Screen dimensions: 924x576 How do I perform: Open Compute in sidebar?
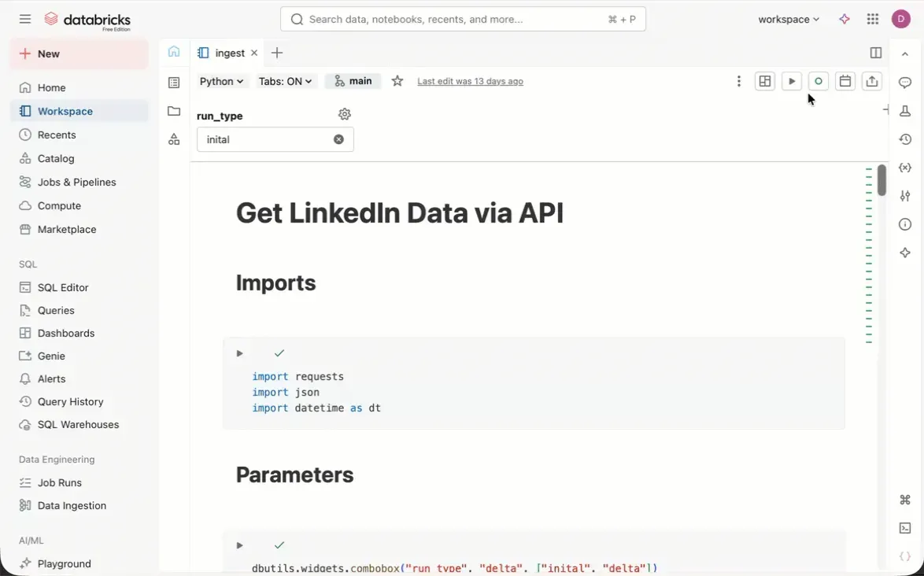79,205
